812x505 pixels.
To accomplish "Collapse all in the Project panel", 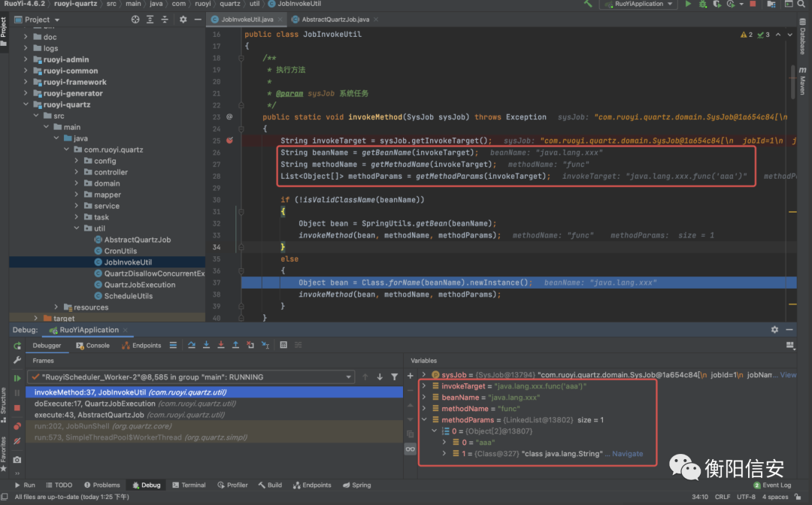I will pyautogui.click(x=164, y=20).
